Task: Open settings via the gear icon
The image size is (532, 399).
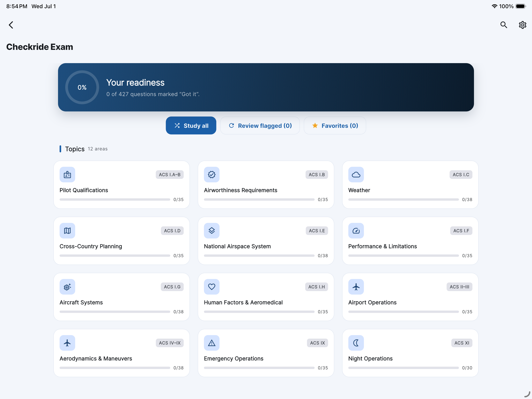Action: 522,25
